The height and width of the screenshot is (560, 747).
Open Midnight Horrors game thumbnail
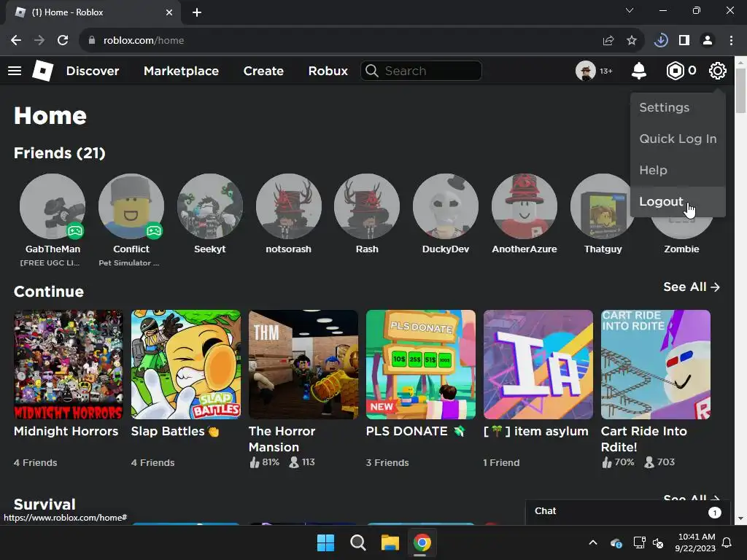(x=68, y=365)
